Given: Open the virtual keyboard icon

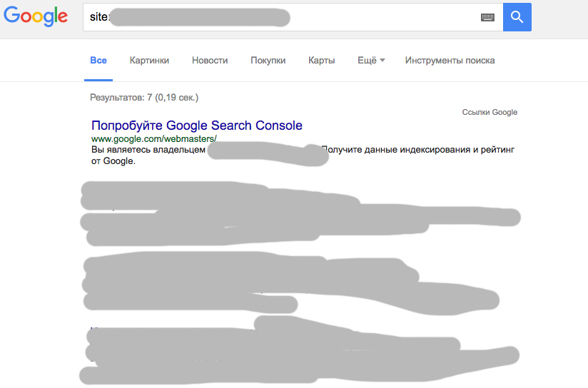Looking at the screenshot, I should [487, 17].
